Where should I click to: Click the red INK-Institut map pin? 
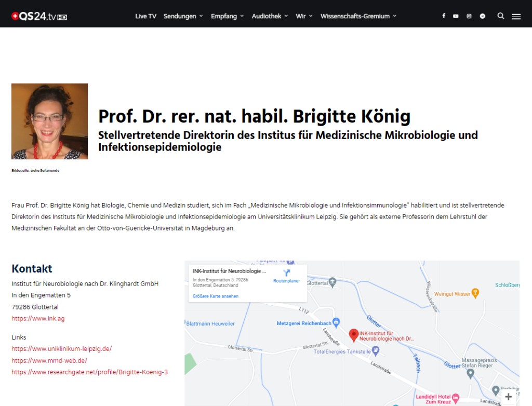click(353, 335)
